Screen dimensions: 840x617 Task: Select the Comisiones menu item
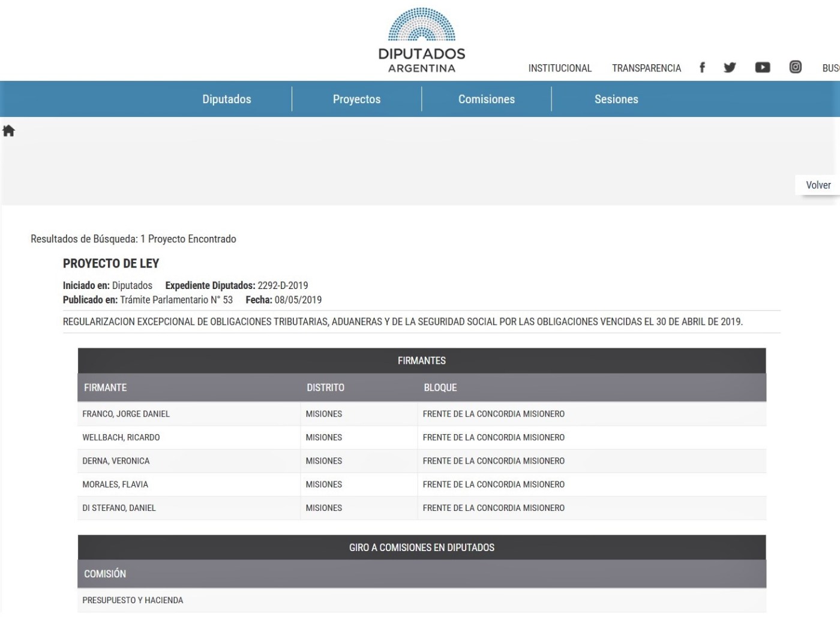click(486, 100)
